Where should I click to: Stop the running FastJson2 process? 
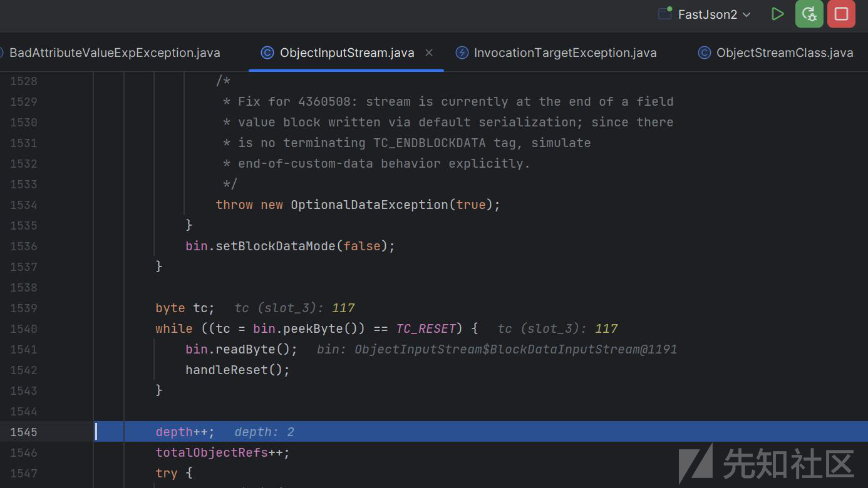click(841, 14)
